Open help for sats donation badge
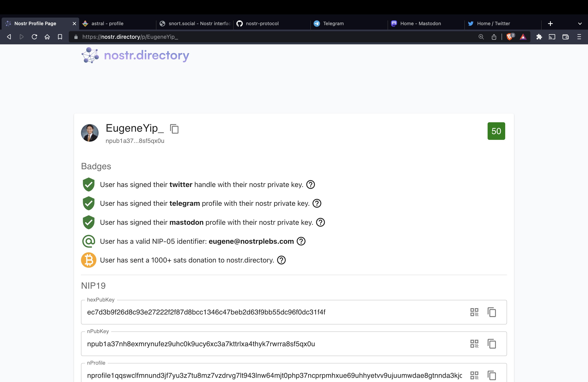The image size is (588, 382). pyautogui.click(x=281, y=260)
